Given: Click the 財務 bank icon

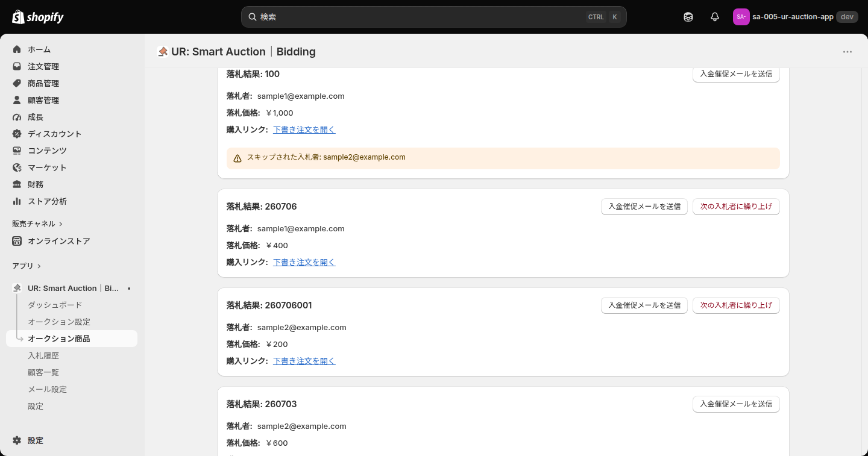Looking at the screenshot, I should coord(17,184).
